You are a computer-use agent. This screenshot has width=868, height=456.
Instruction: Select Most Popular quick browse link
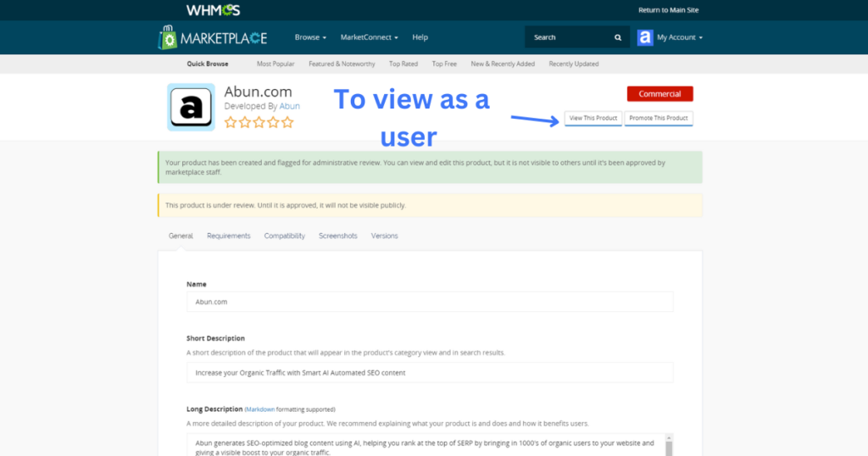point(275,64)
